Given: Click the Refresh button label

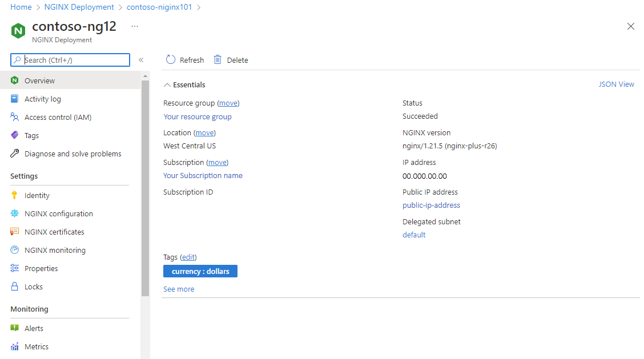Looking at the screenshot, I should click(192, 60).
